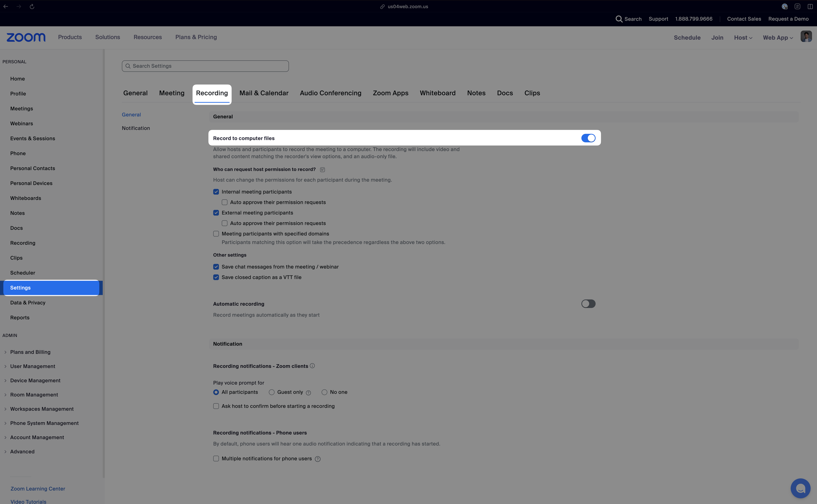Viewport: 817px width, 504px height.
Task: Open the profile avatar menu
Action: point(806,37)
